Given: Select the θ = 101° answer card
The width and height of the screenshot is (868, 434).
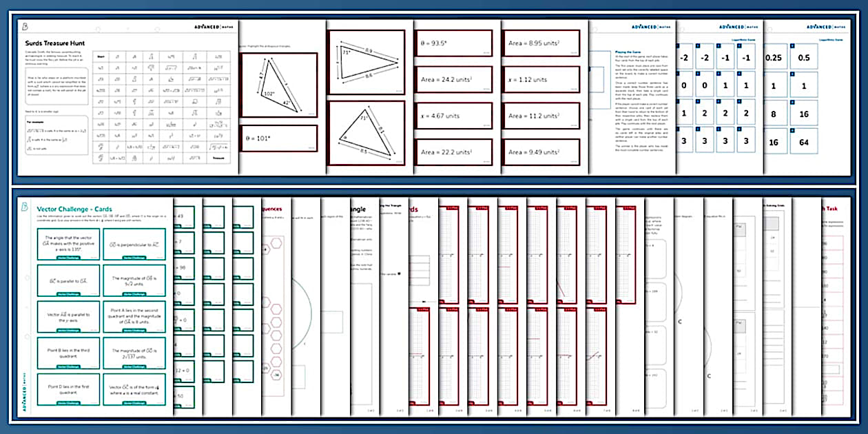Looking at the screenshot, I should click(279, 138).
